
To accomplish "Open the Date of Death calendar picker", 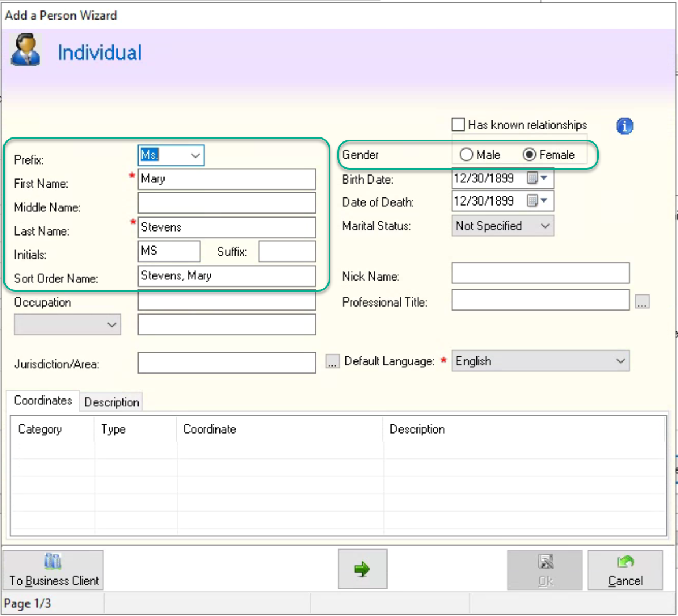I will point(537,200).
